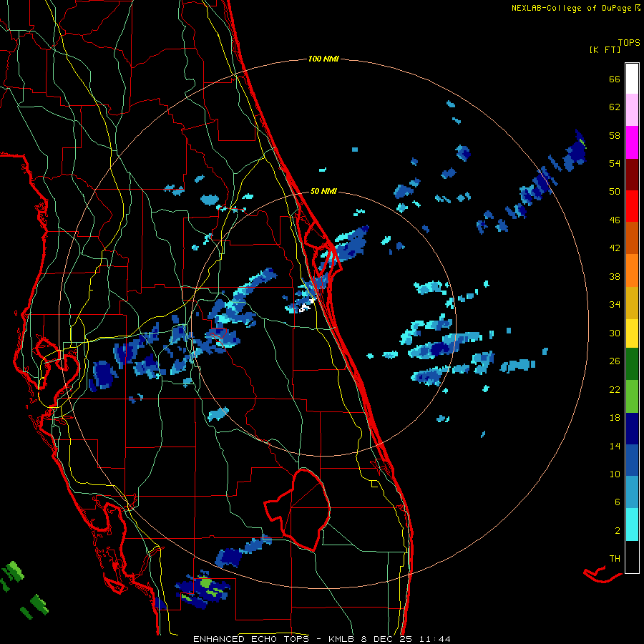This screenshot has width=644, height=644.
Task: Click the 34 value on the scale
Action: [615, 304]
